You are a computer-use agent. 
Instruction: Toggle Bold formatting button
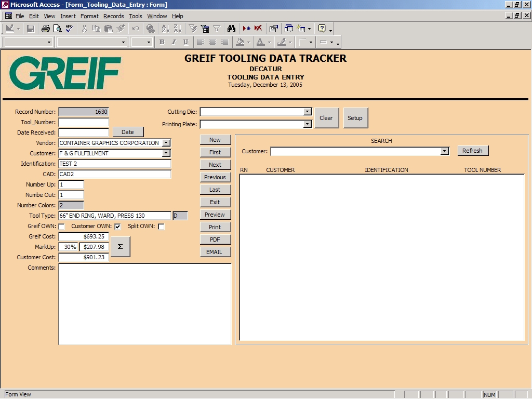click(x=162, y=42)
